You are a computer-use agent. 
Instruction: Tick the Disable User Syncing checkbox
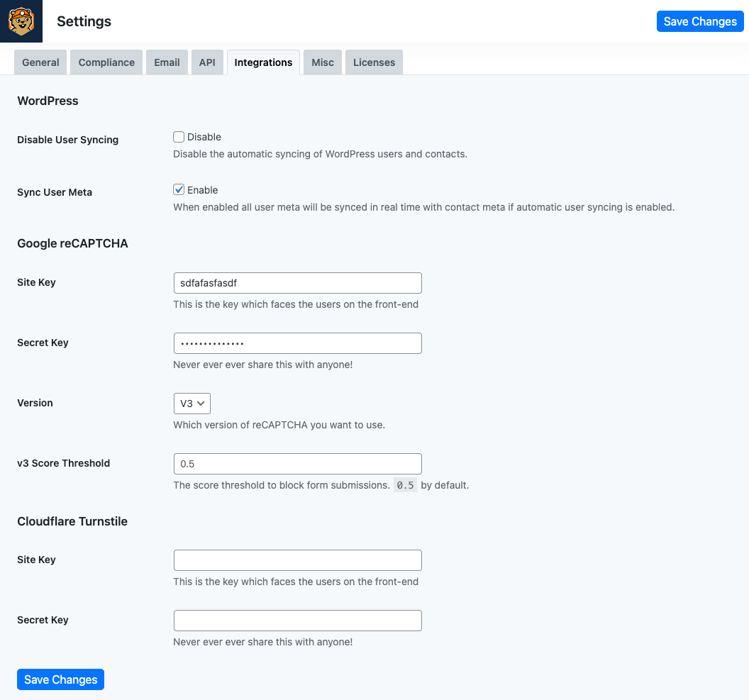point(179,137)
